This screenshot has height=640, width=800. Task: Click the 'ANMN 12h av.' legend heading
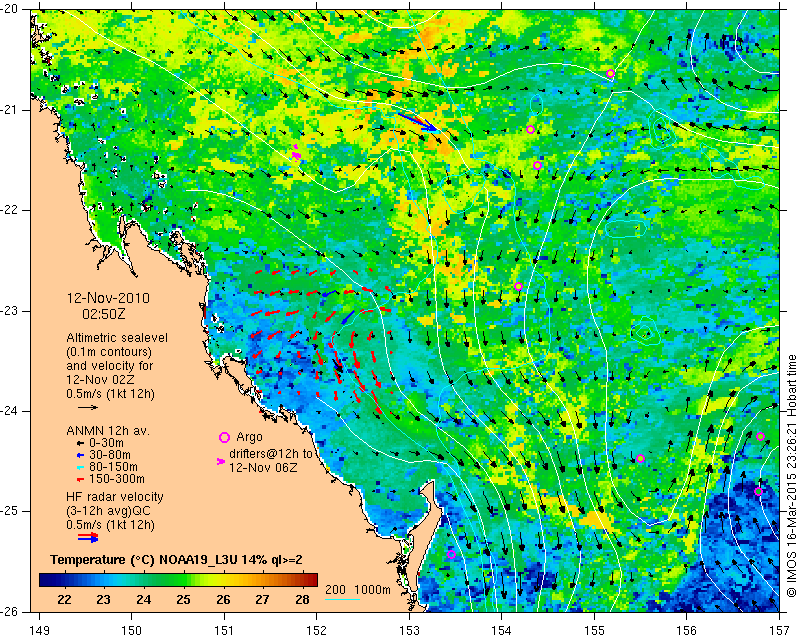(x=108, y=431)
